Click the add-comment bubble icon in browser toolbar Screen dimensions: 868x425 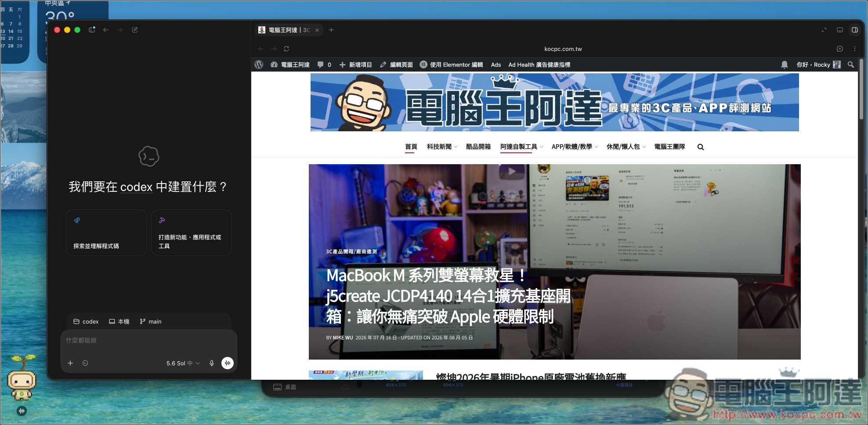[x=840, y=49]
